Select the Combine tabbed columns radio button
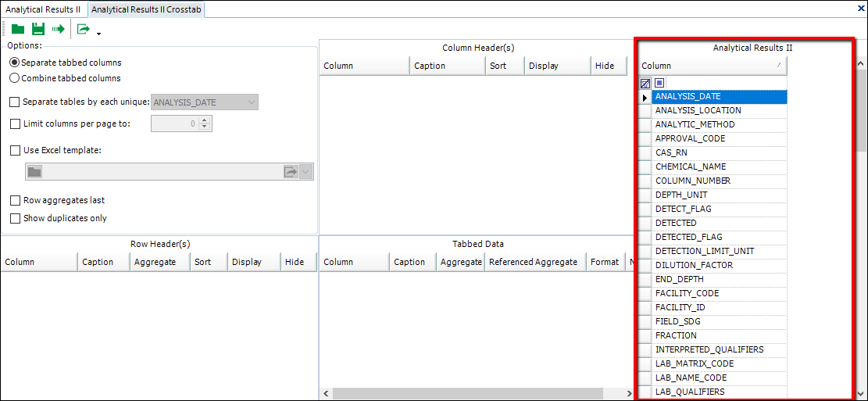 coord(14,78)
